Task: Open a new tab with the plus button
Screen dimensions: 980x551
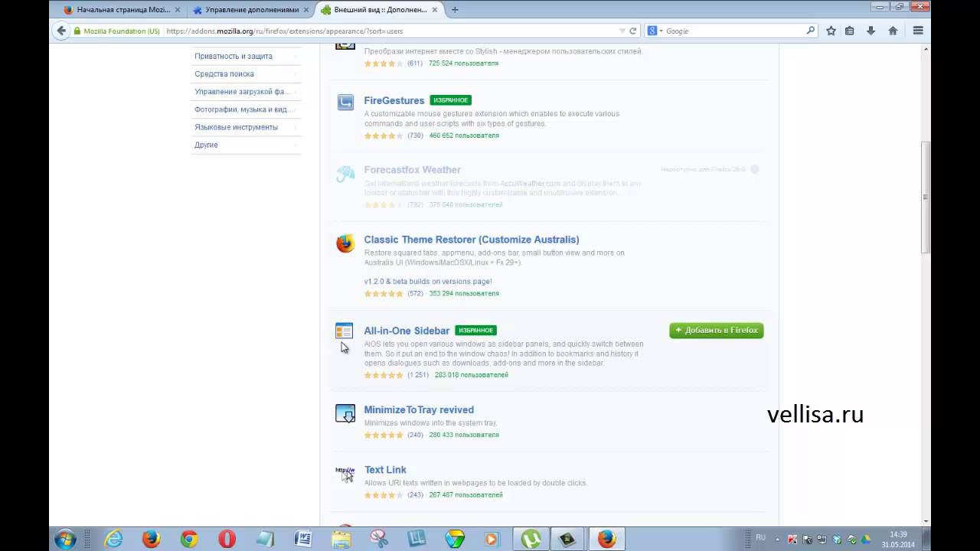Action: [x=455, y=10]
